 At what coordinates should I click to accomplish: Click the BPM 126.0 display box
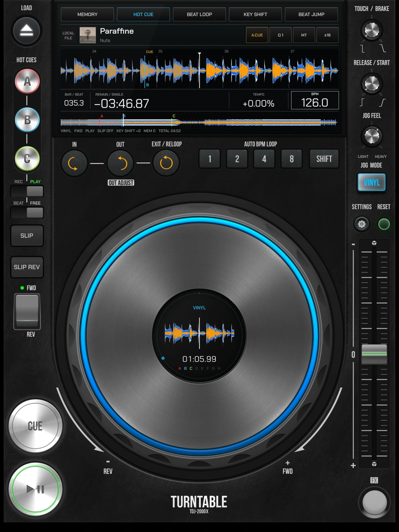click(x=315, y=100)
